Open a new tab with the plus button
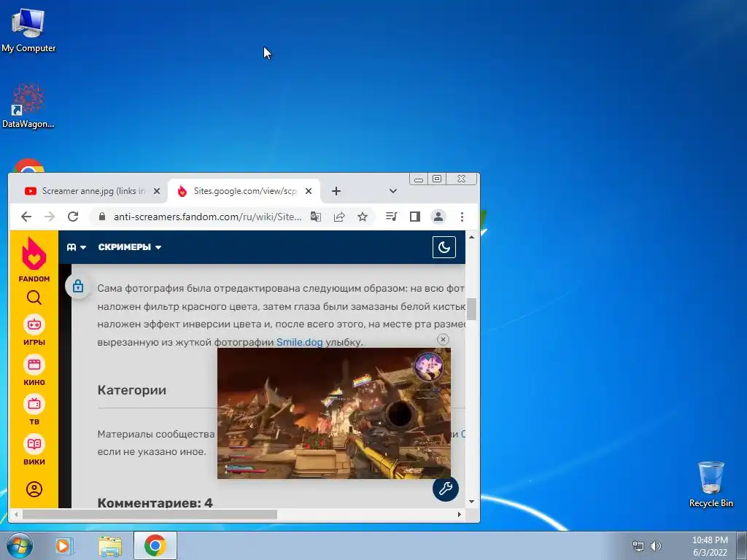Screen dimensions: 747x560 click(x=336, y=191)
